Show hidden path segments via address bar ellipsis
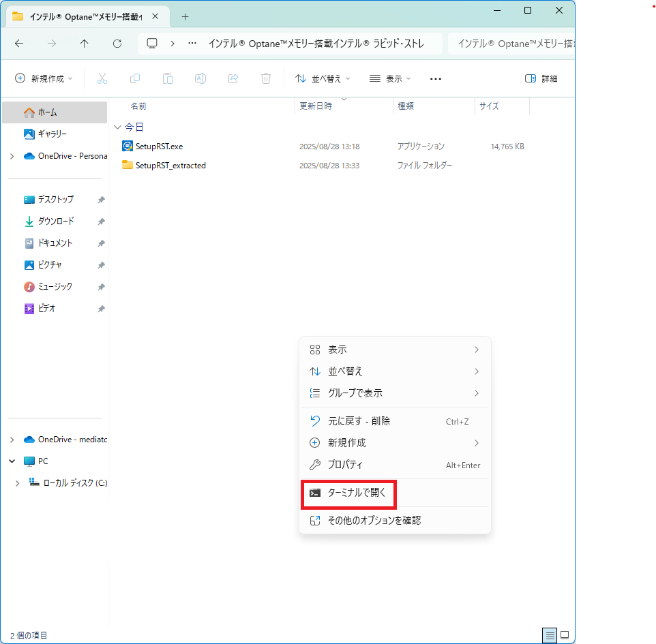The width and height of the screenshot is (656, 644). [x=192, y=44]
